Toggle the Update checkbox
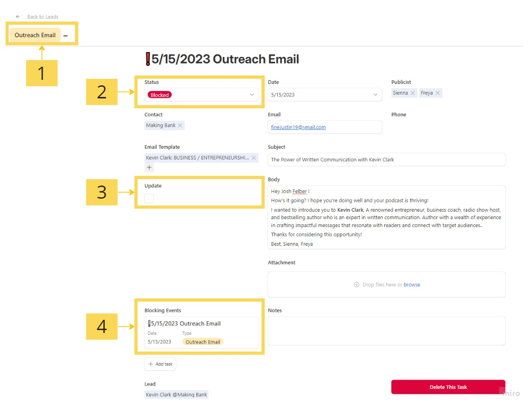This screenshot has height=408, width=532. coord(149,198)
